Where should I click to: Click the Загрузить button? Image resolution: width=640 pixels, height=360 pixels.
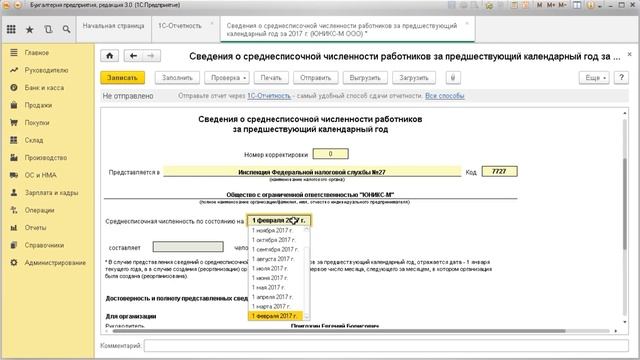(414, 78)
